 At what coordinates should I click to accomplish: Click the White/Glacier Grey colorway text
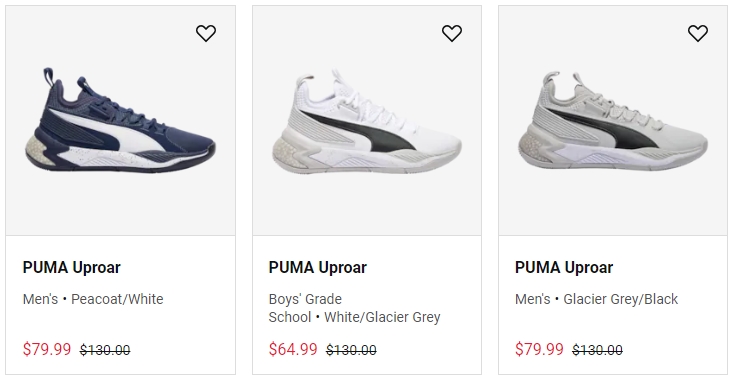pyautogui.click(x=382, y=317)
